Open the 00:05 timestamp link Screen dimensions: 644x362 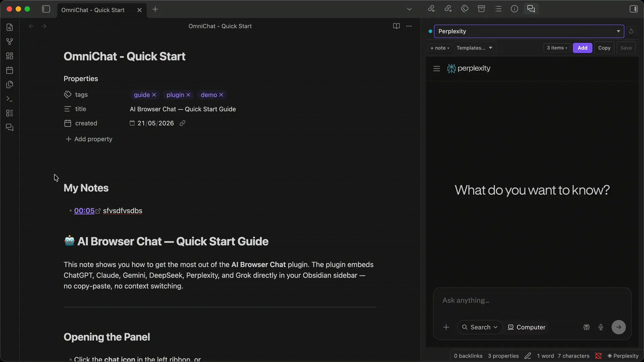click(84, 211)
